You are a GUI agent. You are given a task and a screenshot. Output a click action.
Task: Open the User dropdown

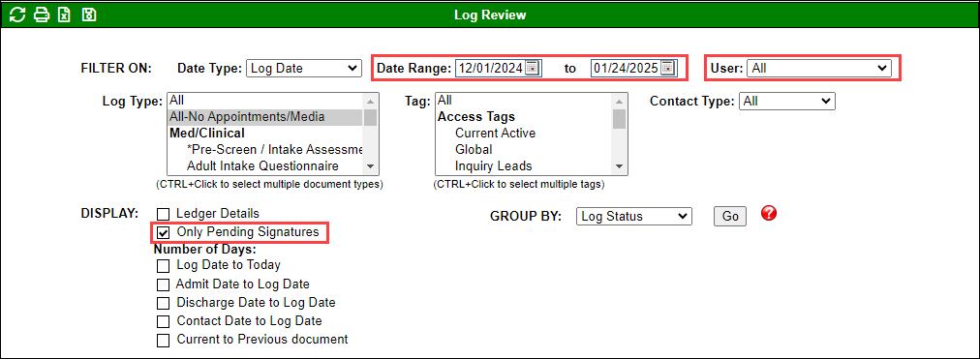click(819, 68)
